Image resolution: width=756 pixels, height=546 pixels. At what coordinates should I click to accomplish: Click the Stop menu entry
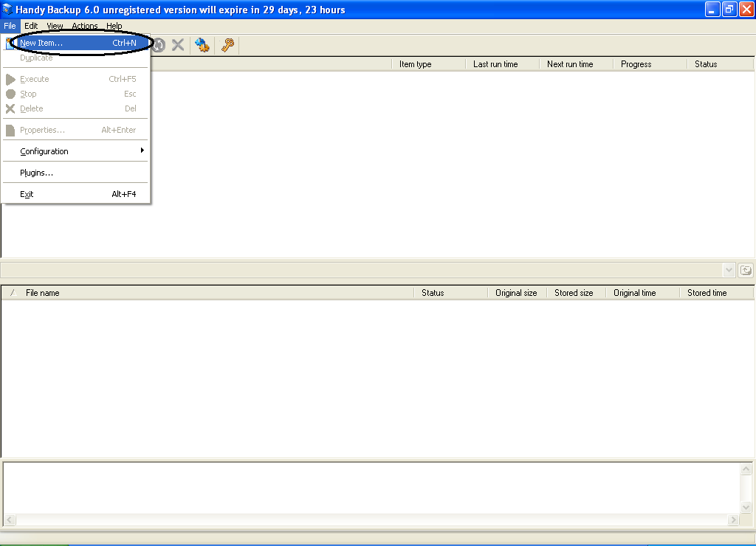(x=76, y=94)
